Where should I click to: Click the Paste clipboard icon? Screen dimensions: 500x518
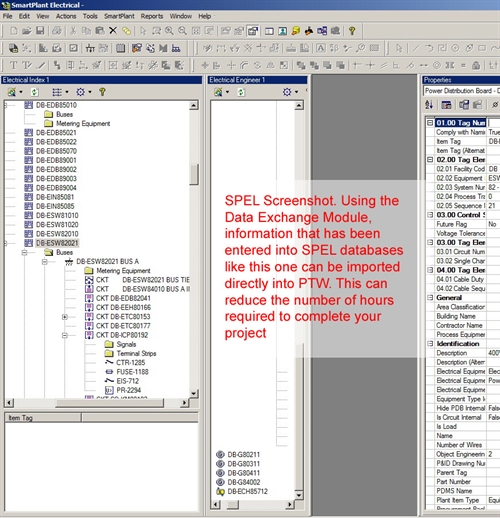tap(100, 31)
